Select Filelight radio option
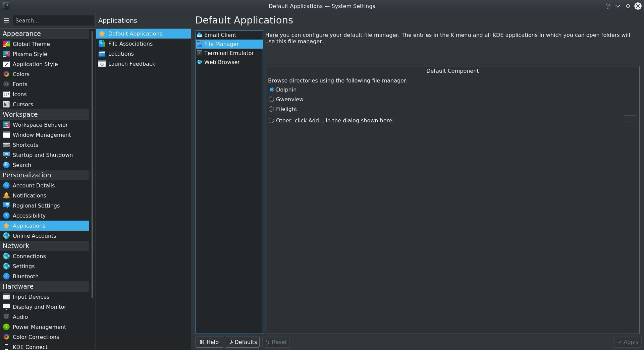The height and width of the screenshot is (350, 644). pyautogui.click(x=271, y=109)
